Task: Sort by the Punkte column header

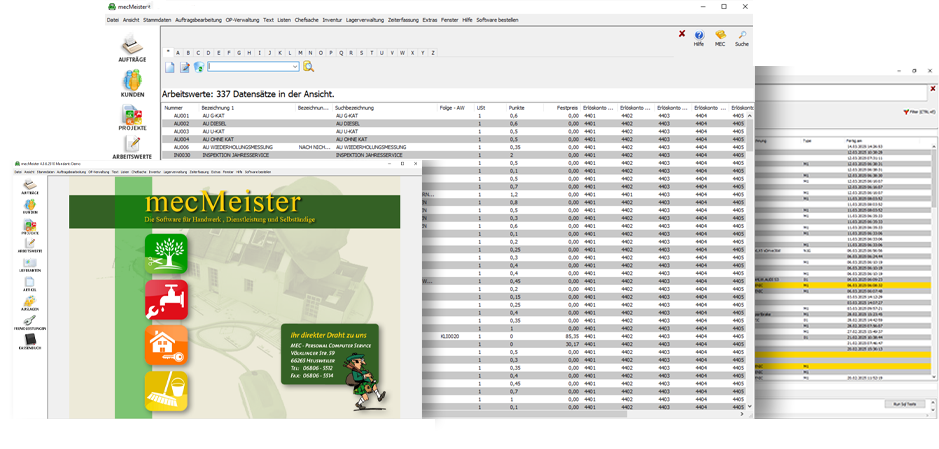Action: tap(525, 108)
